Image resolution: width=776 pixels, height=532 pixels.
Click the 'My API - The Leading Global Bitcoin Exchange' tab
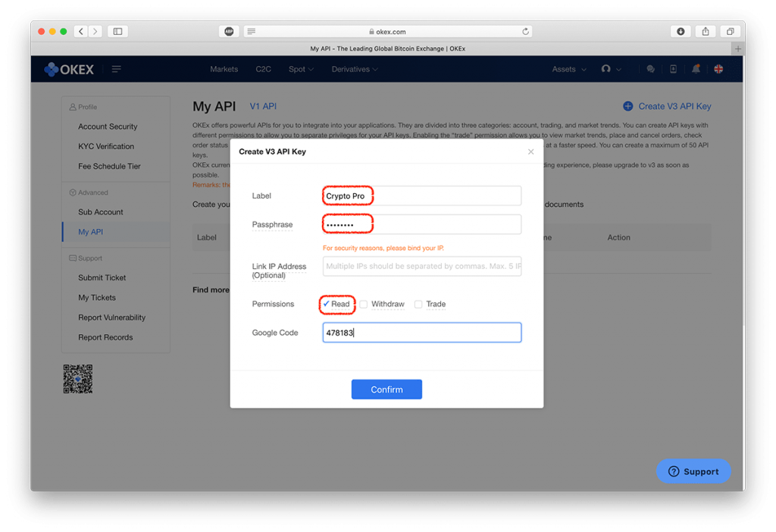(387, 49)
